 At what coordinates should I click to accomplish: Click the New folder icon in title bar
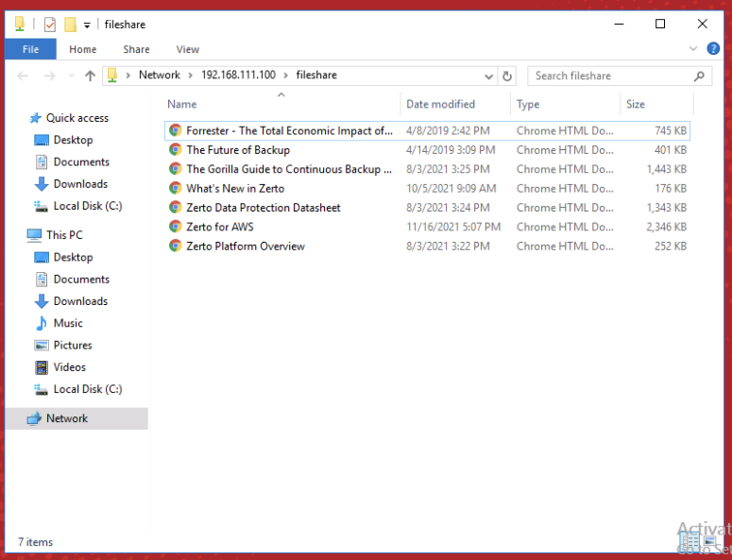pos(70,24)
